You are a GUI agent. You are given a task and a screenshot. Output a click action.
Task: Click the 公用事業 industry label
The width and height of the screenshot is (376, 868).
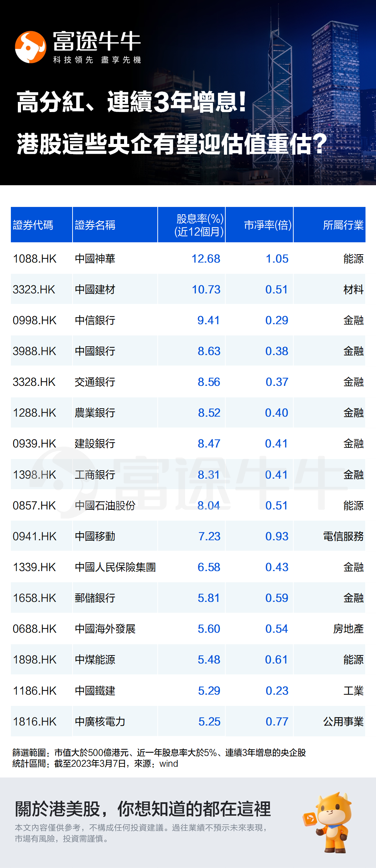[343, 722]
